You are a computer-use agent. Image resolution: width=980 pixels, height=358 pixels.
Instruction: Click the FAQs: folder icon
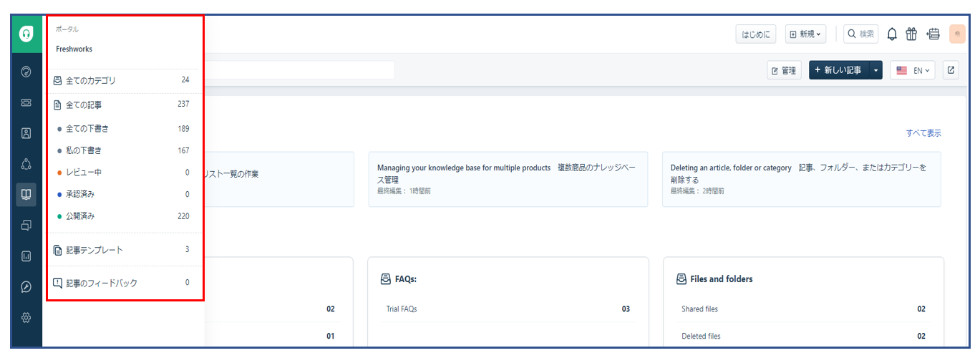[386, 279]
